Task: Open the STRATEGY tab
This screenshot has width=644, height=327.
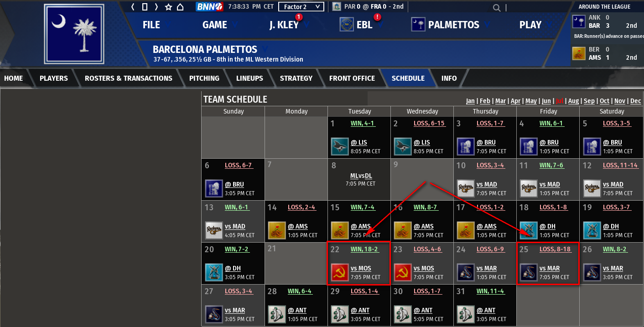Action: pyautogui.click(x=296, y=78)
